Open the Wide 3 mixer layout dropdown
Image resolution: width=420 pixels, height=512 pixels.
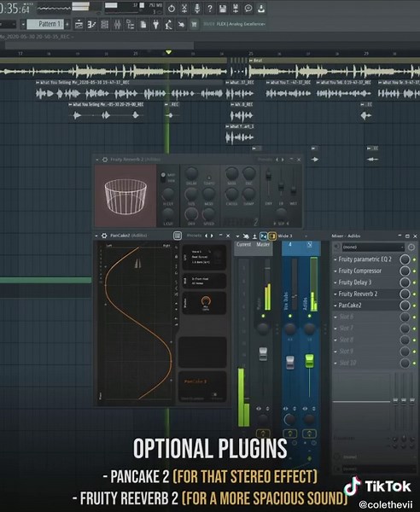293,236
